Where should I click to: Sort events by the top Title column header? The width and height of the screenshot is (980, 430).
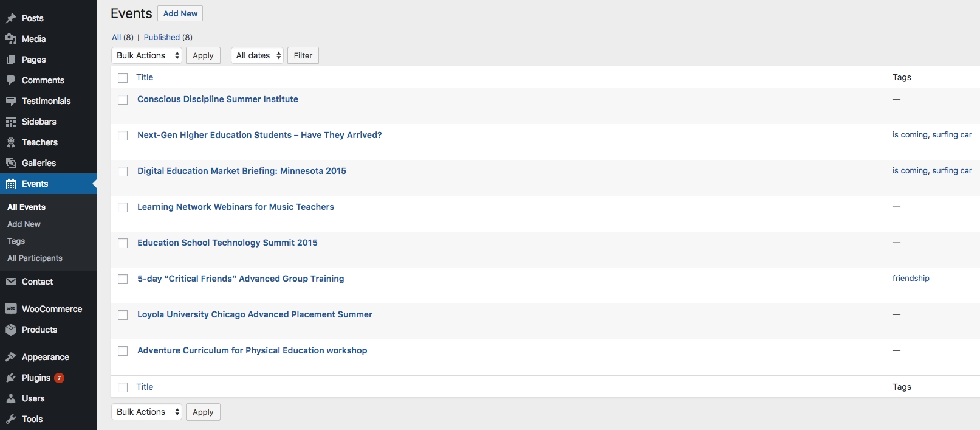(145, 77)
